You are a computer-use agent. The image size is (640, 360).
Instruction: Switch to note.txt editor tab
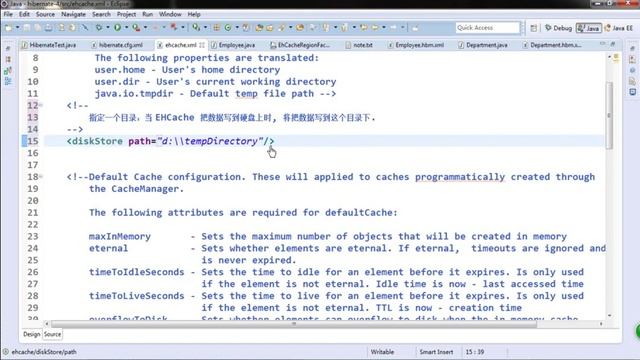(x=359, y=45)
